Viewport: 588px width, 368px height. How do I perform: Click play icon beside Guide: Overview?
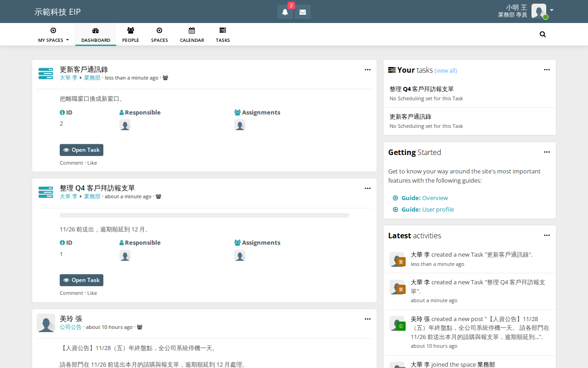click(396, 198)
